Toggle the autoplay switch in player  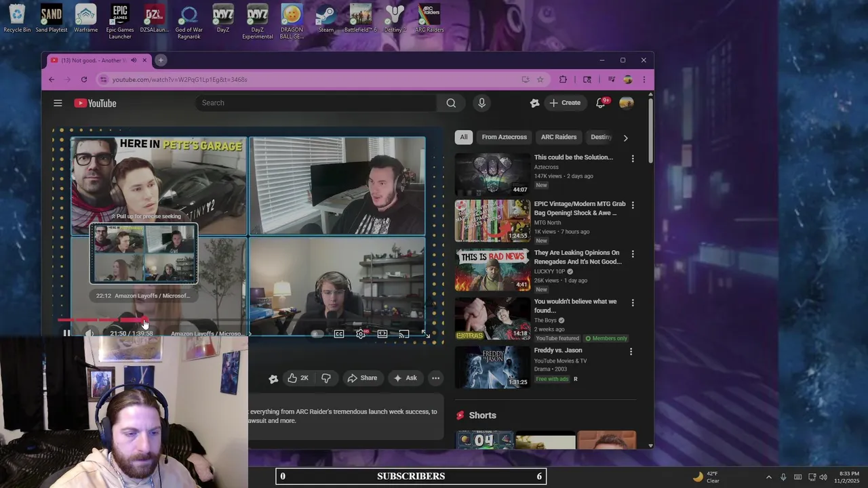[x=317, y=333]
